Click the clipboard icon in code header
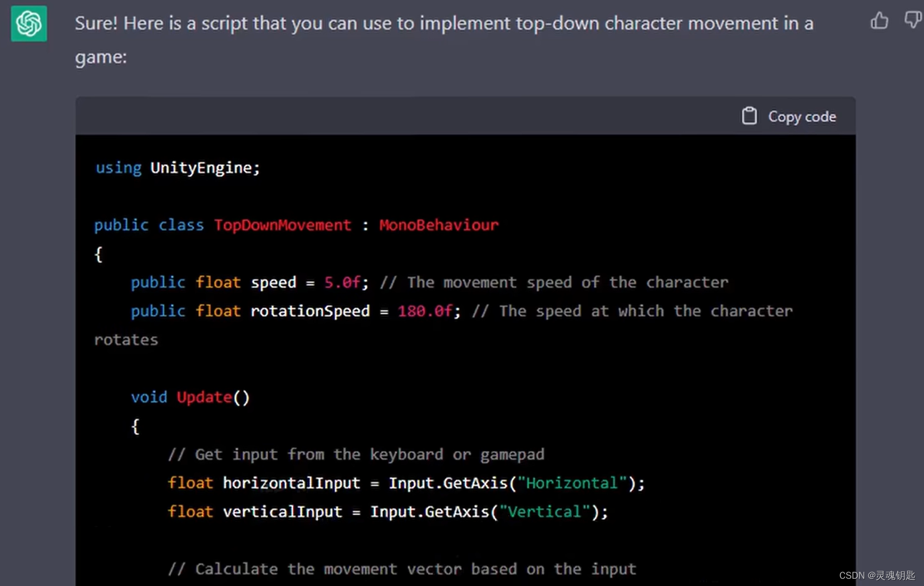Screen dimensions: 924x586 coord(749,116)
